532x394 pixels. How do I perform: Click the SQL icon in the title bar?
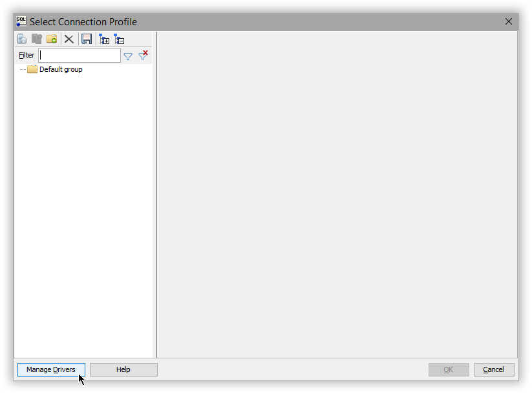[x=21, y=21]
